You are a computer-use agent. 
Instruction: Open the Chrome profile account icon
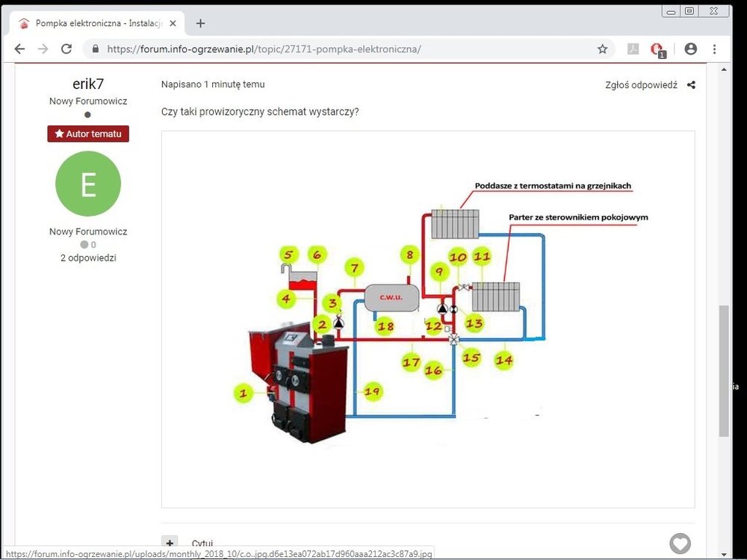click(690, 49)
